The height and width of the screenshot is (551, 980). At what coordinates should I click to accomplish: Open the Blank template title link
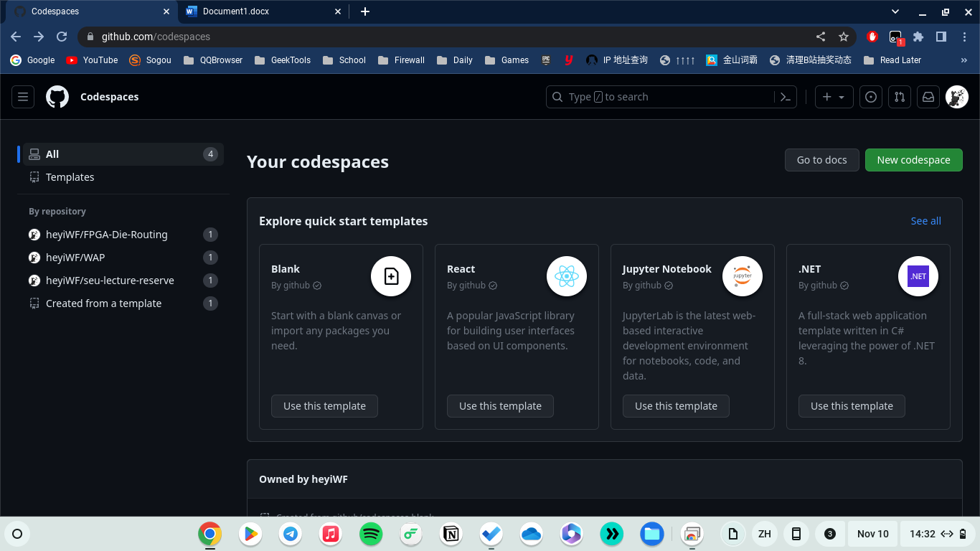tap(286, 269)
